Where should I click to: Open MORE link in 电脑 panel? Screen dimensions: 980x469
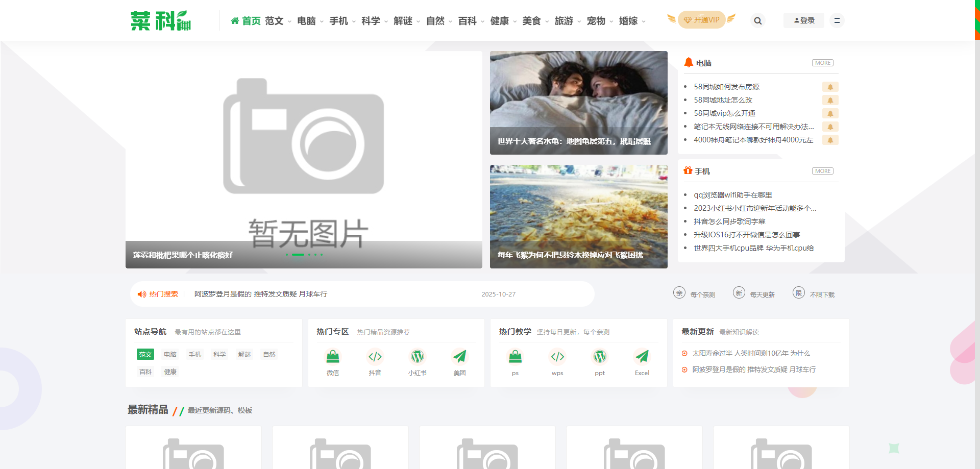tap(822, 63)
